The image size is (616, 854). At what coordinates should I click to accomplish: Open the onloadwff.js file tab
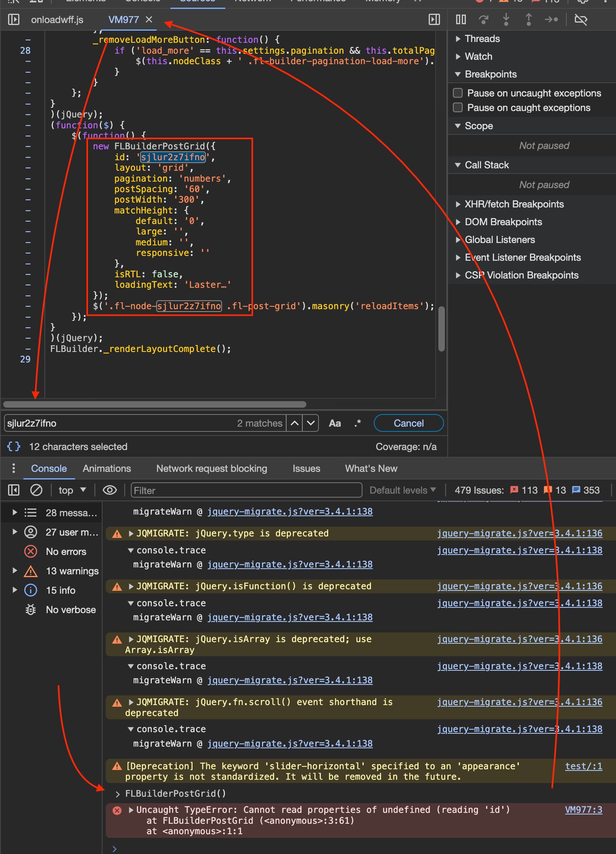(57, 19)
